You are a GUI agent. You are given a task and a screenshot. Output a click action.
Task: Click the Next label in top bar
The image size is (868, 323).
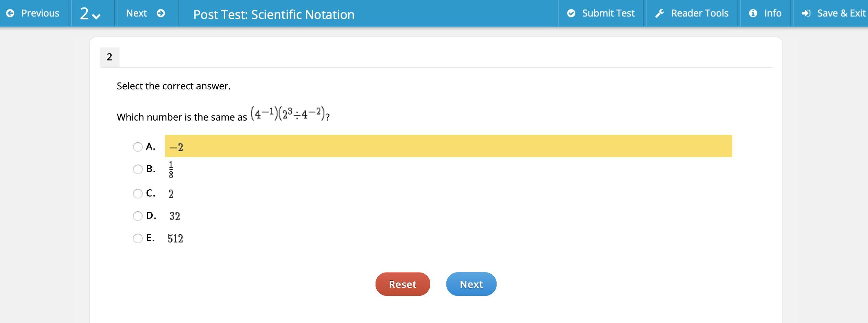click(136, 13)
